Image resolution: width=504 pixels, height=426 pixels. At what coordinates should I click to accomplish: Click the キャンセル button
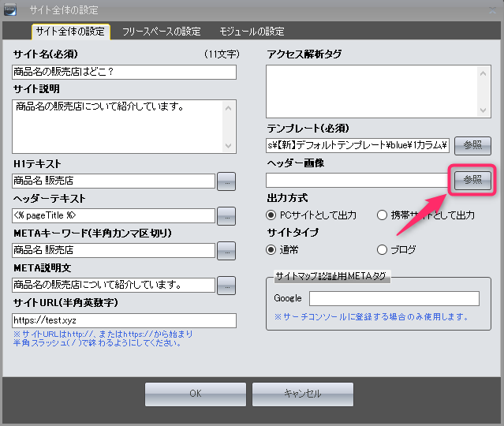[x=302, y=394]
